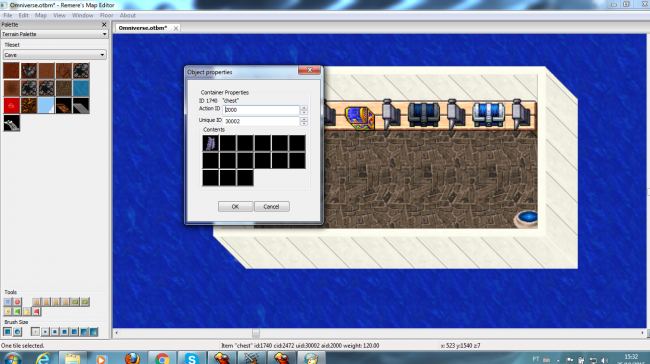Select the green flag tool

click(17, 311)
